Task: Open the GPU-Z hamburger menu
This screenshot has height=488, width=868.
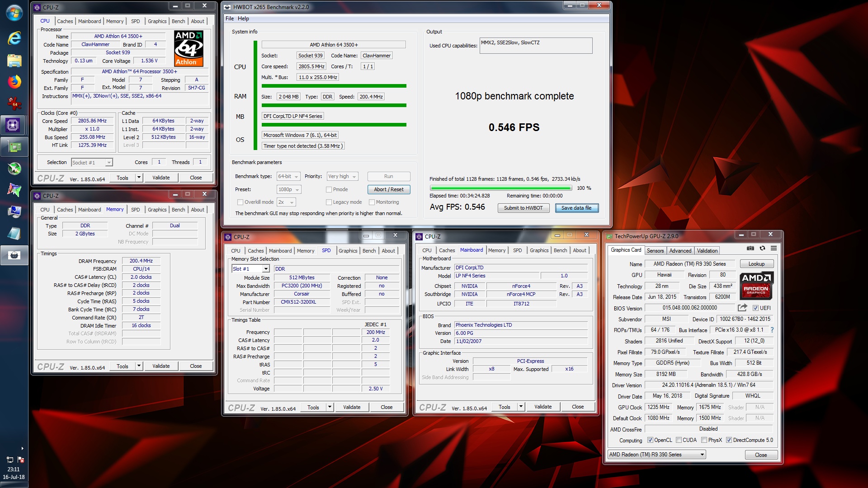Action: point(774,248)
